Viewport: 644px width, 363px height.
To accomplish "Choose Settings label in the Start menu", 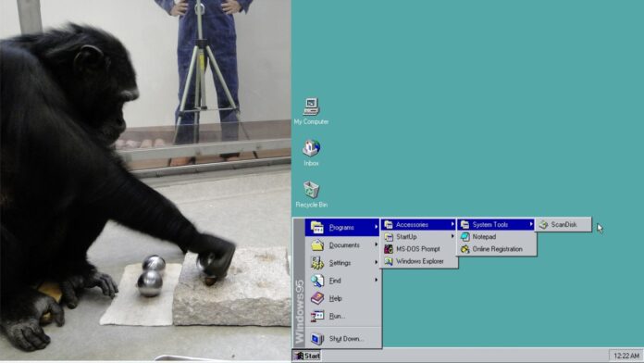I will [x=340, y=263].
